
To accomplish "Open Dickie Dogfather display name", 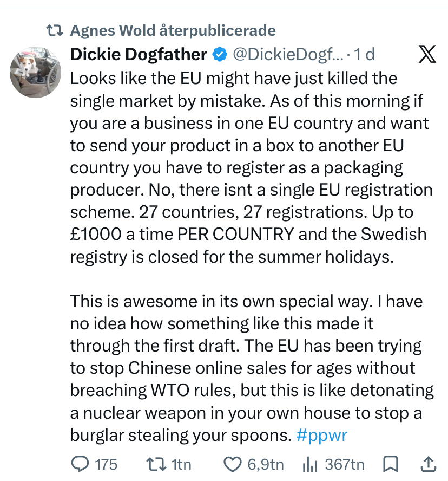I will click(139, 55).
